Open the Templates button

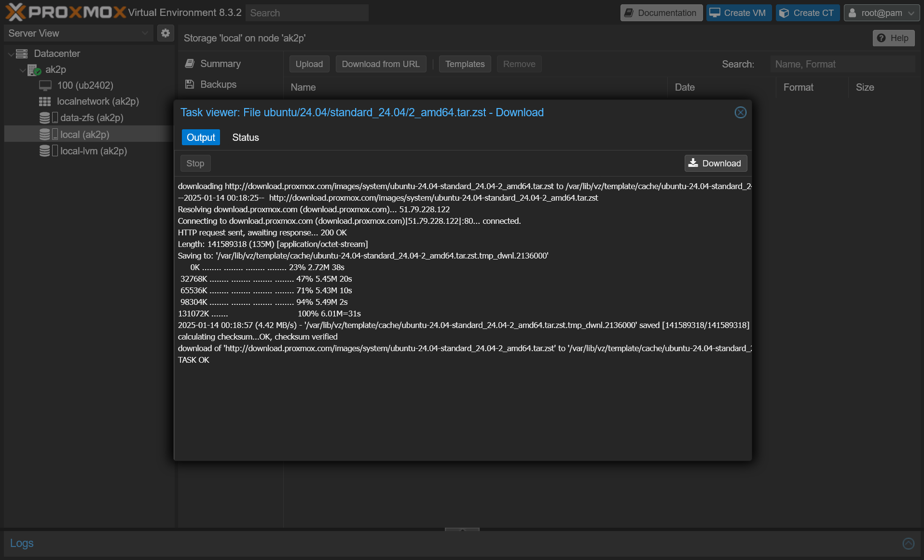click(x=465, y=64)
